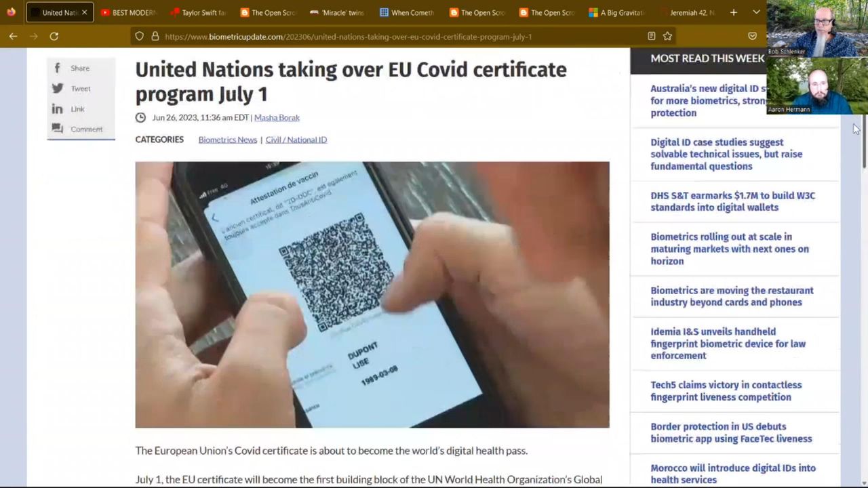
Task: Expand the list all tabs chevron
Action: tap(756, 12)
